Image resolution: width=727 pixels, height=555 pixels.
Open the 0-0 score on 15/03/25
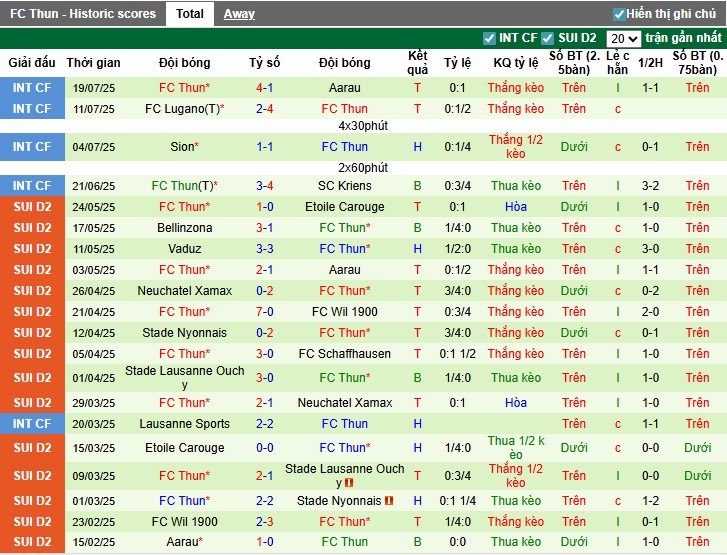264,448
